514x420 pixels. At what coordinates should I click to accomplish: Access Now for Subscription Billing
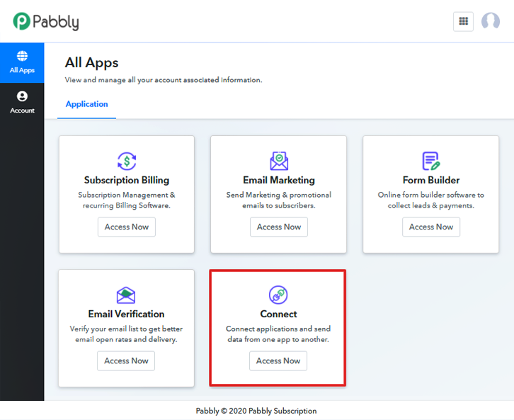(127, 227)
